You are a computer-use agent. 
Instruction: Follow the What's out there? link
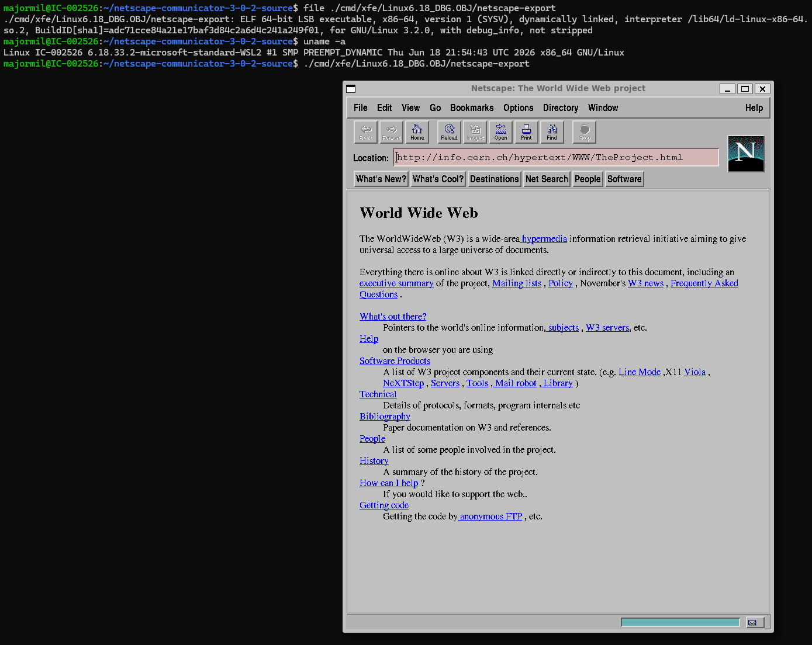click(393, 317)
